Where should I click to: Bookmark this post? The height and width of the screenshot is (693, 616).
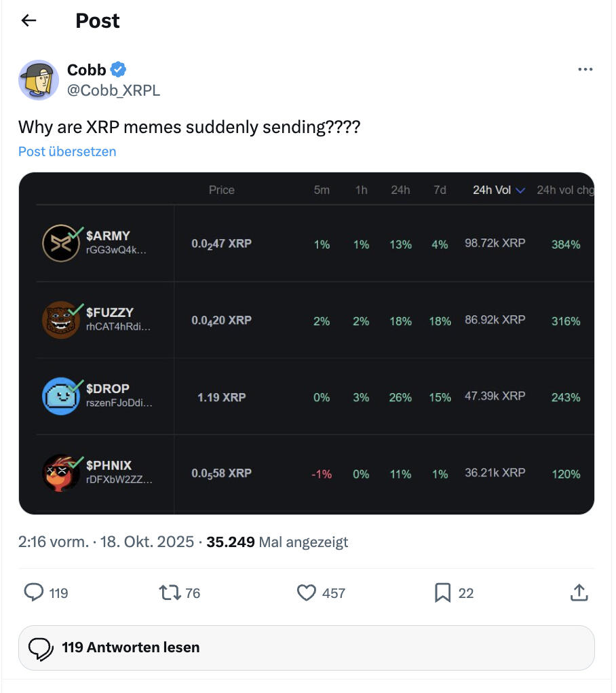pos(442,593)
